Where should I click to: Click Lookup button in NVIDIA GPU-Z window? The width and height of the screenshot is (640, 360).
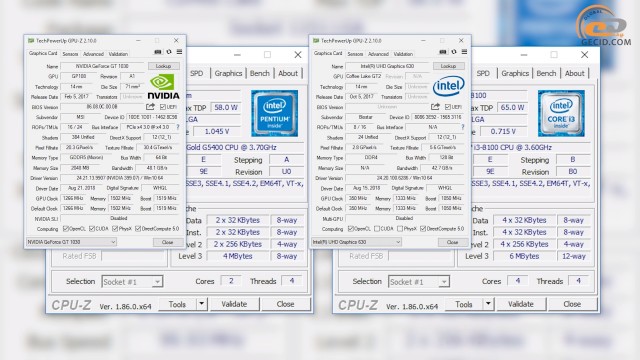pyautogui.click(x=163, y=66)
